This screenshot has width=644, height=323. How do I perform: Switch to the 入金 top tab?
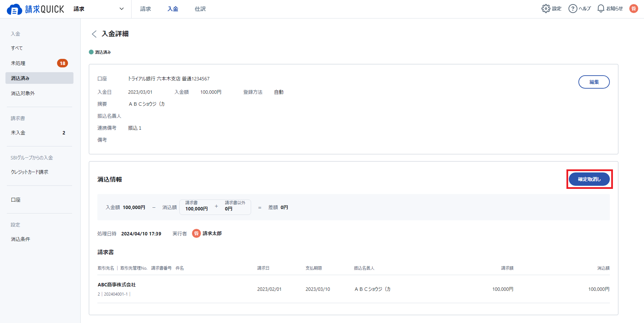173,9
